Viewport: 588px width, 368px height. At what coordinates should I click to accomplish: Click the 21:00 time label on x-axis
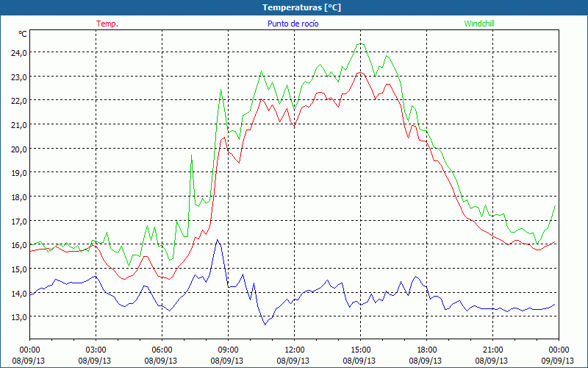pos(492,350)
